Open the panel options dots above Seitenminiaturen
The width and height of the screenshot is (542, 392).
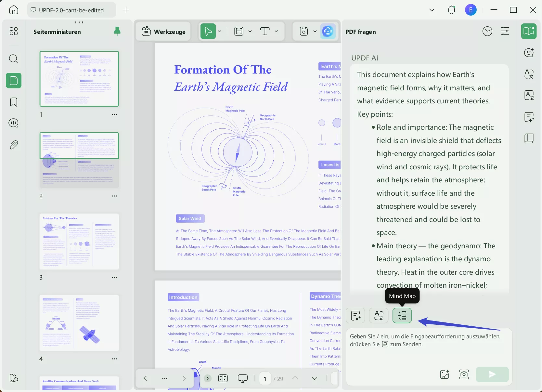point(79,22)
